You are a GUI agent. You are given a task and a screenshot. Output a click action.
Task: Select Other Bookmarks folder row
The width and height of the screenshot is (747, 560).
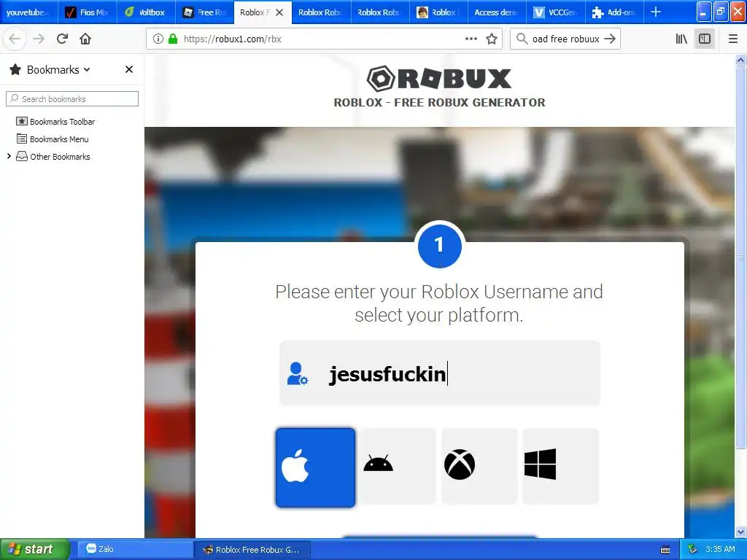(53, 157)
